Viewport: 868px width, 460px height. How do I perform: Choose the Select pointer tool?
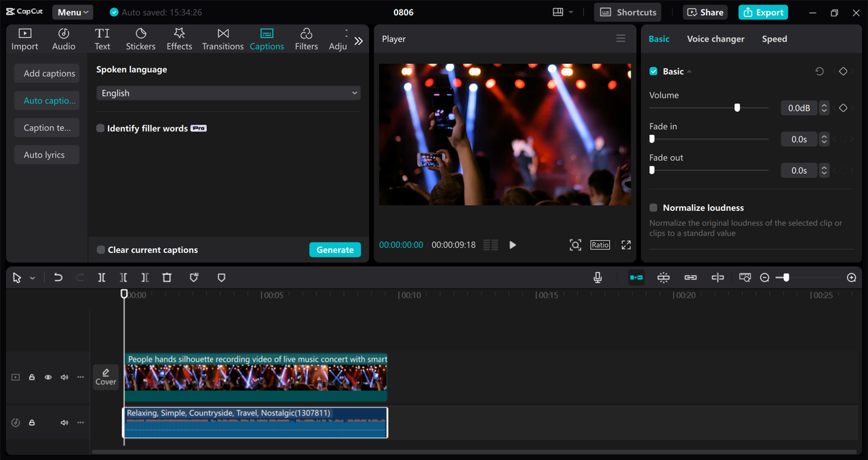pos(17,277)
